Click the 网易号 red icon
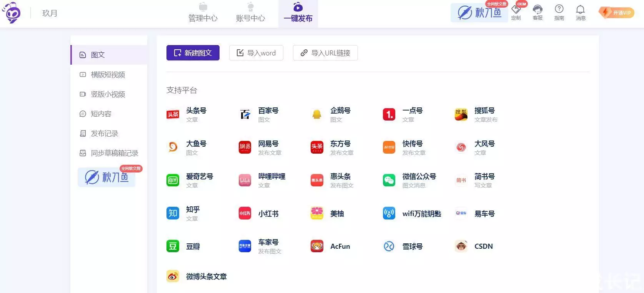The height and width of the screenshot is (293, 644). click(x=245, y=147)
